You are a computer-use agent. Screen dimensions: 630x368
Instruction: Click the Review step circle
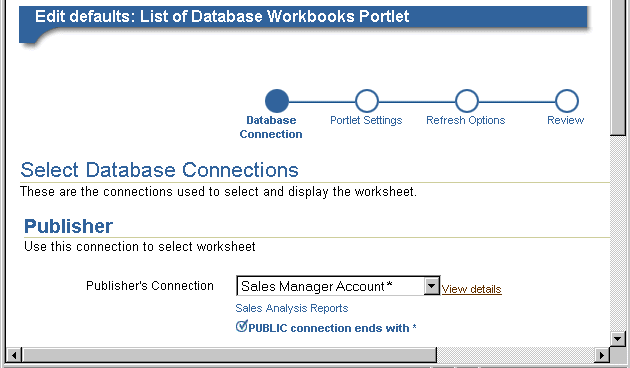click(x=567, y=101)
